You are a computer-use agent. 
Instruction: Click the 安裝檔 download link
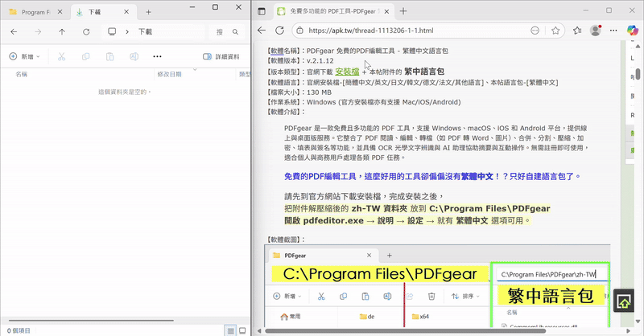pyautogui.click(x=347, y=72)
